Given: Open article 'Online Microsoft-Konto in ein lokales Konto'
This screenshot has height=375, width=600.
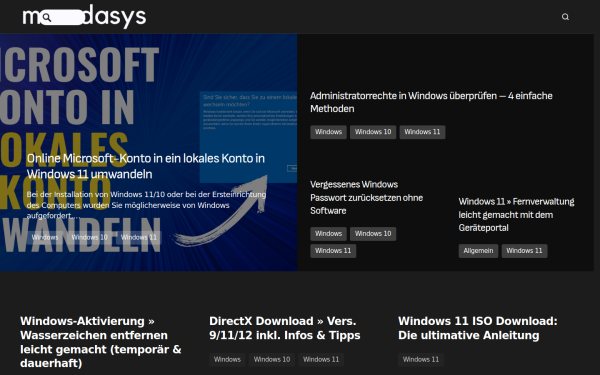Looking at the screenshot, I should (145, 166).
